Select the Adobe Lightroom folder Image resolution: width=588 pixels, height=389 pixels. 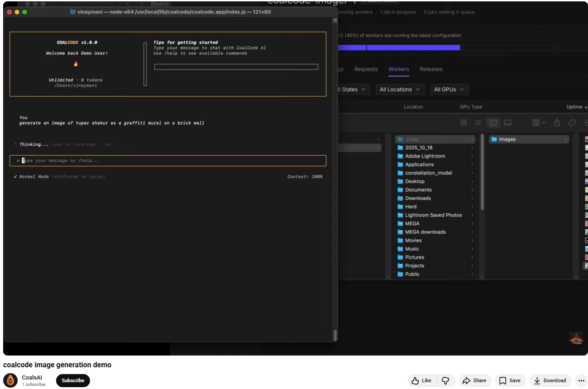(x=435, y=156)
